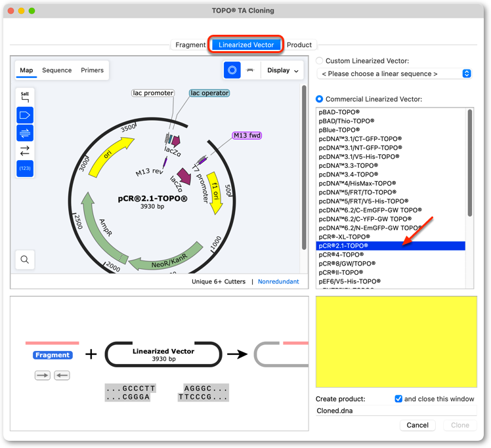Select pcDNA™3.1/V5-His-TOPO® vector
Image resolution: width=491 pixels, height=448 pixels.
391,156
